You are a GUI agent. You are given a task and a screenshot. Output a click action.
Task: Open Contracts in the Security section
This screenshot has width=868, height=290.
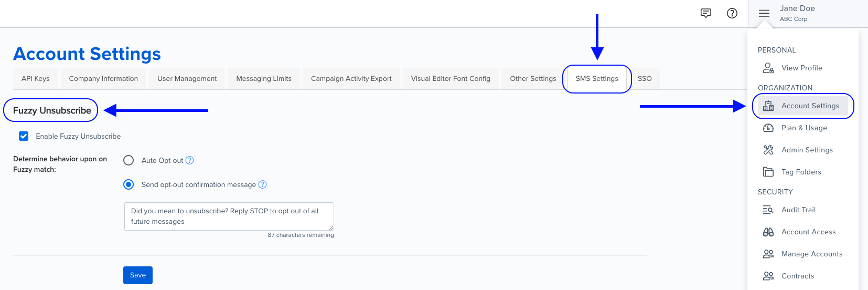(x=798, y=276)
